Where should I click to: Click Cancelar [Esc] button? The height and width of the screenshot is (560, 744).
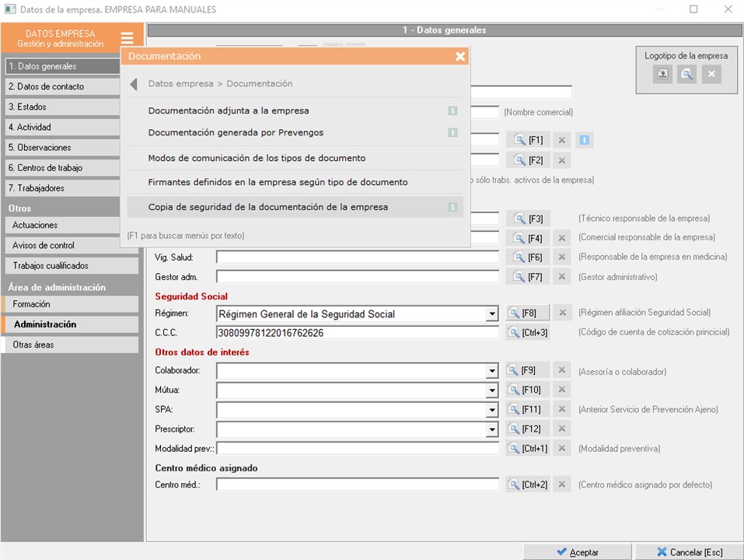click(689, 552)
